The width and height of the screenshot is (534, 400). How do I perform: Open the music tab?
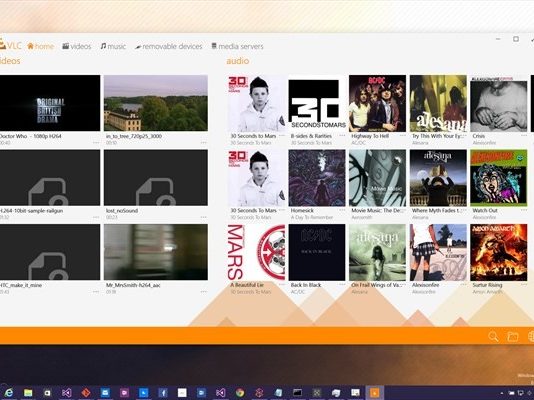pyautogui.click(x=113, y=46)
